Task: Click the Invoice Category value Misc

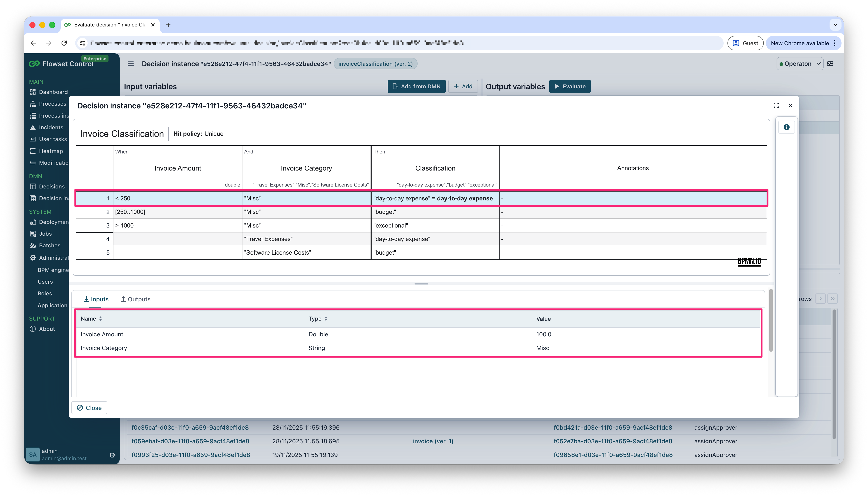Action: click(x=542, y=348)
